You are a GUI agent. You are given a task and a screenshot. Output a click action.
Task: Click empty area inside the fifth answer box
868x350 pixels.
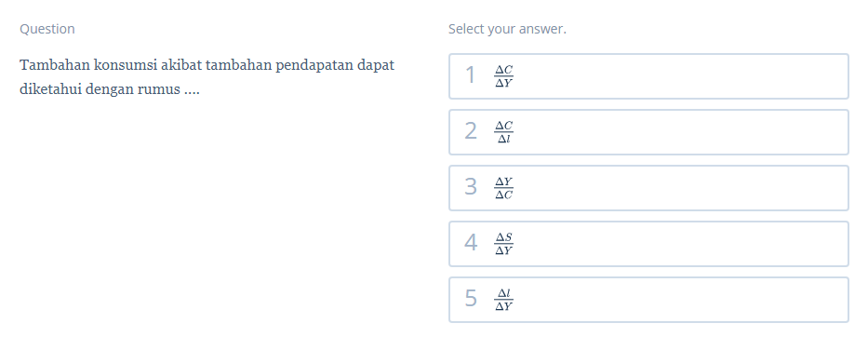tap(681, 300)
